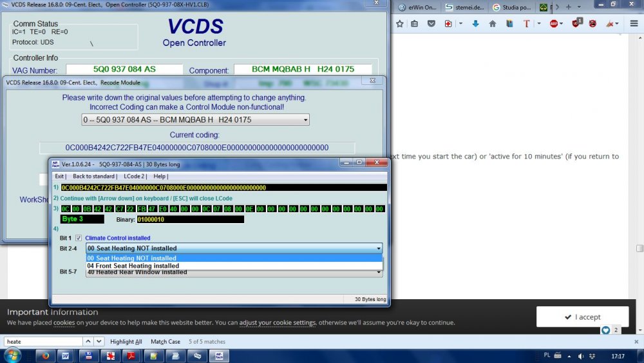Close the find bar with the X
The height and width of the screenshot is (363, 644).
[x=636, y=342]
